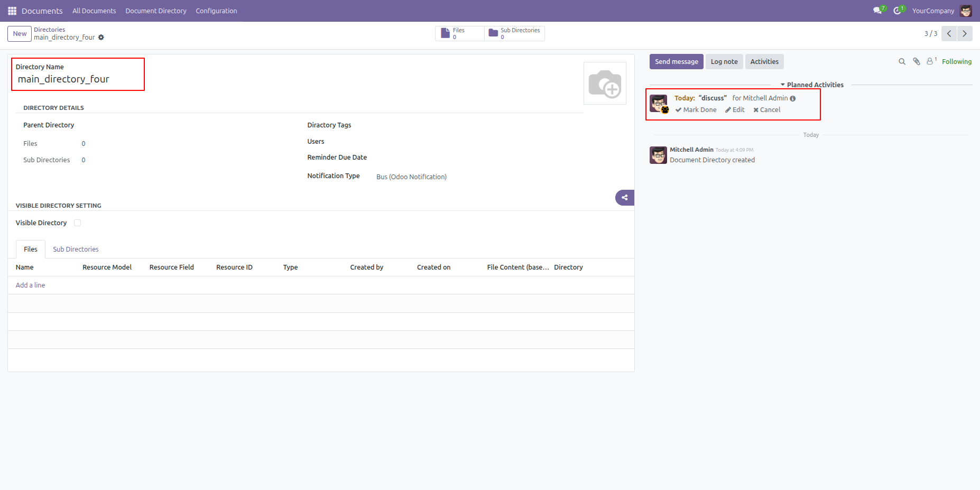
Task: Open the apps grid menu icon
Action: 12,11
